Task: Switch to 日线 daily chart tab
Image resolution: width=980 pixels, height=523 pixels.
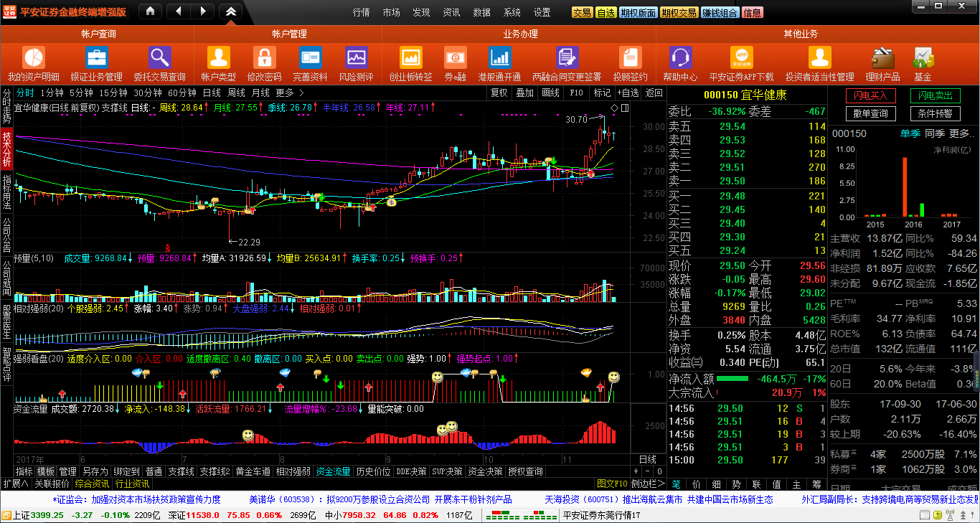Action: point(212,93)
